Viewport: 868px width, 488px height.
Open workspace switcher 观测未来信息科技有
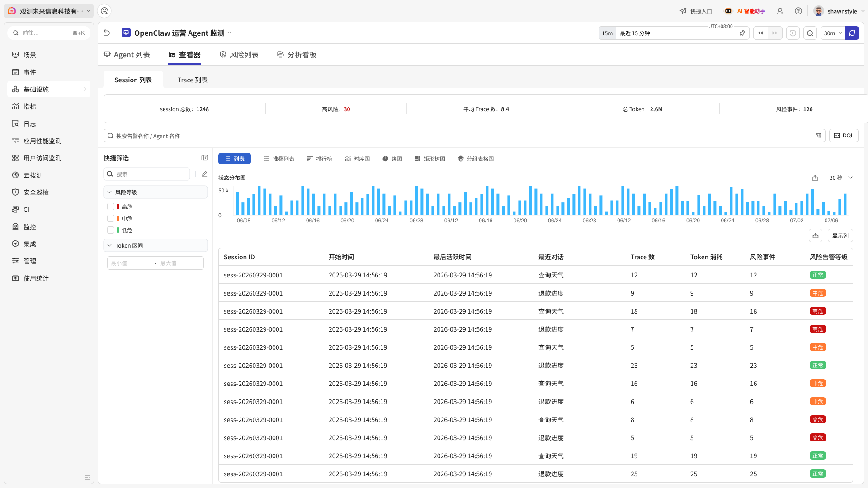(49, 11)
